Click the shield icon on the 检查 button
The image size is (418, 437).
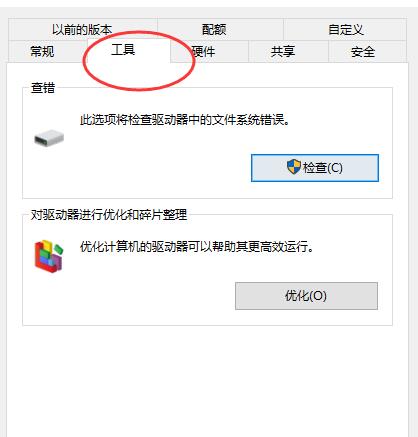click(294, 167)
